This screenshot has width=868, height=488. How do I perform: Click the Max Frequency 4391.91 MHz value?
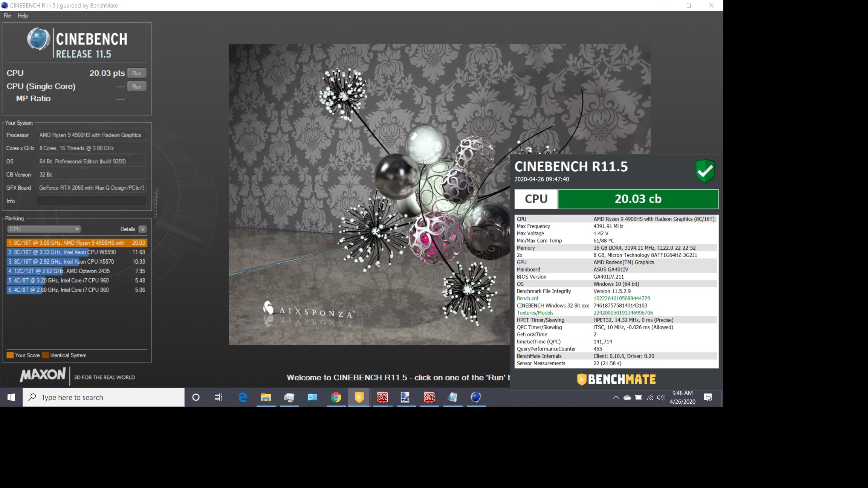(x=608, y=226)
